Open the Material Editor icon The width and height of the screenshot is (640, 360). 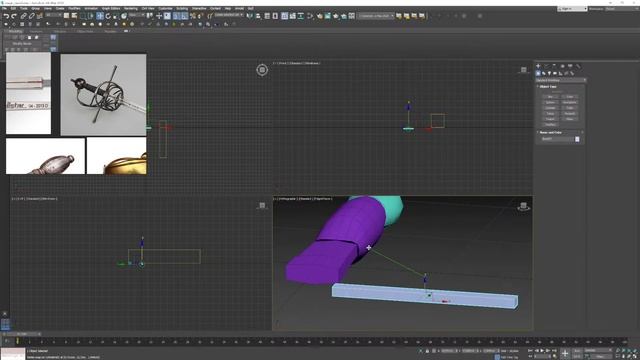(311, 16)
